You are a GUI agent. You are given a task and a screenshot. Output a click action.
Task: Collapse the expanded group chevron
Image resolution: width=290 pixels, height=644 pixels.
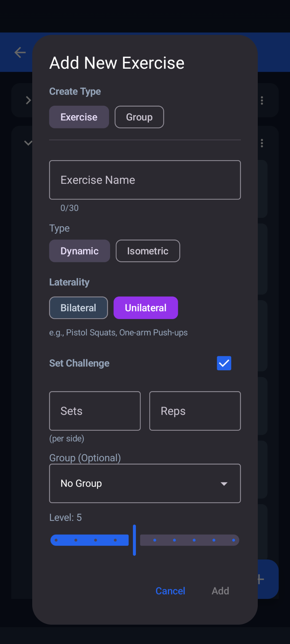coord(28,143)
